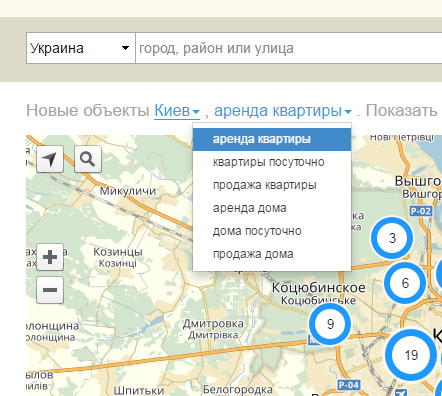The height and width of the screenshot is (396, 442).
Task: Click the magnifier search button on map
Action: 88,159
